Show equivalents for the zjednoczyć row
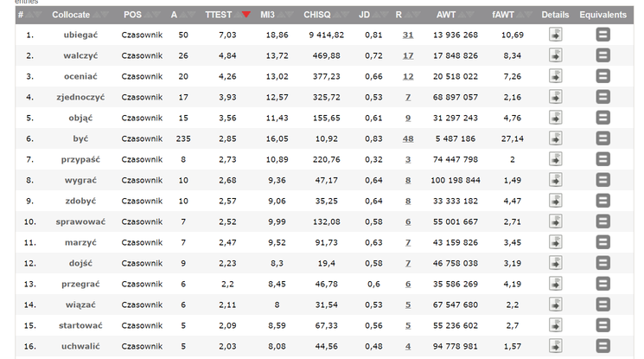644x359 pixels. tap(603, 97)
